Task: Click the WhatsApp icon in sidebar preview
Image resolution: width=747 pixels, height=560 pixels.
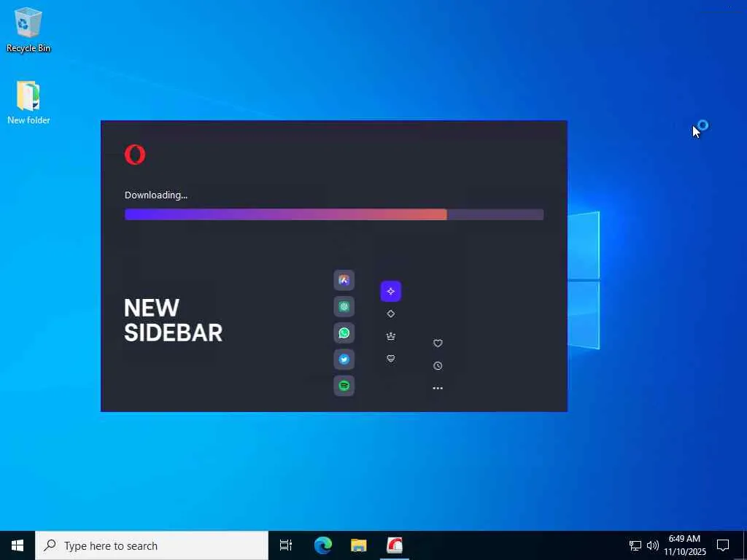Action: pos(344,332)
